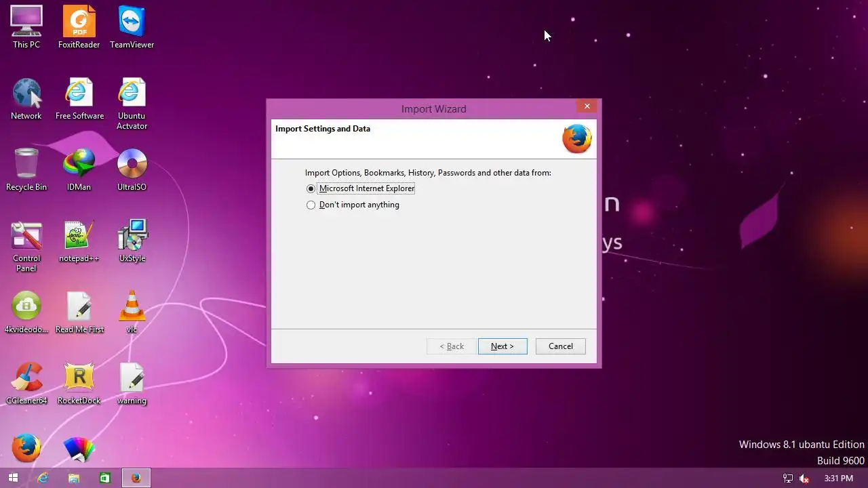Click Next button in Import Wizard
The width and height of the screenshot is (868, 488).
click(502, 346)
